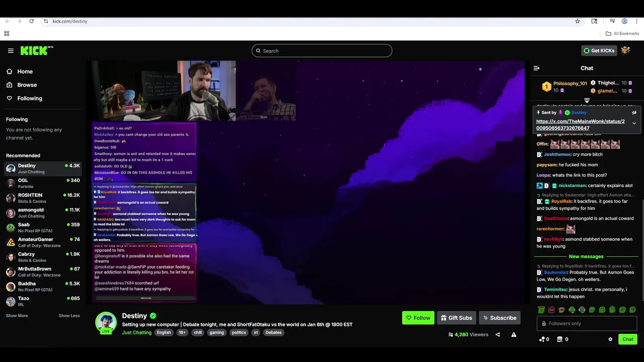Click the politics tag
The height and width of the screenshot is (362, 644).
pyautogui.click(x=239, y=332)
